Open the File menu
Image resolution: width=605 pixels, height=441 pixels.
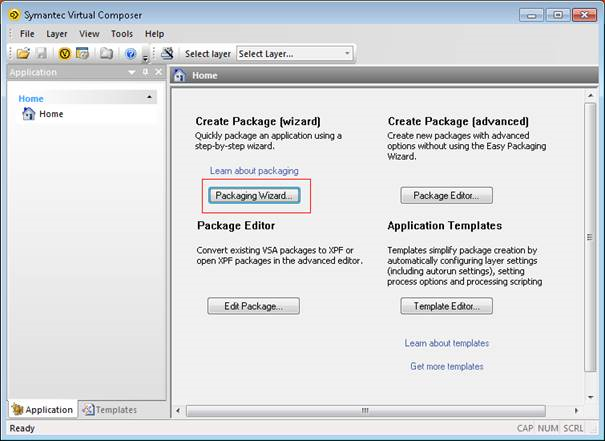(x=27, y=34)
